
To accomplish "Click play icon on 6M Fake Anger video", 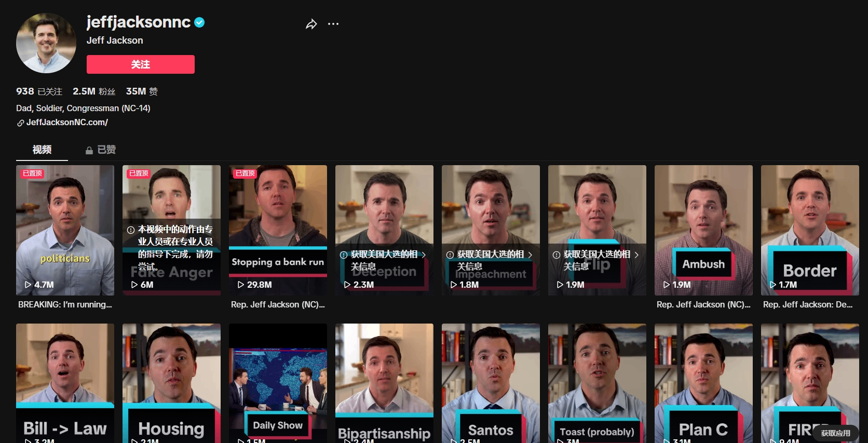I will point(134,285).
